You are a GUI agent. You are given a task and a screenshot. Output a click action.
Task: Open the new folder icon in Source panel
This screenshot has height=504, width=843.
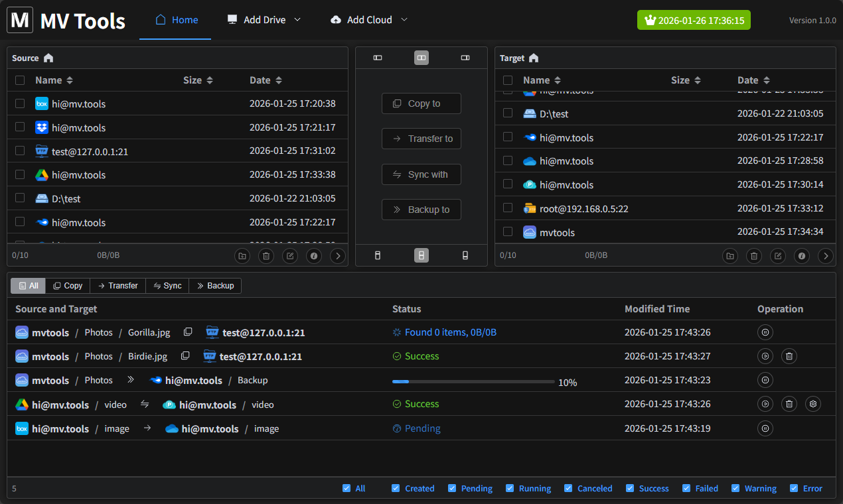242,255
